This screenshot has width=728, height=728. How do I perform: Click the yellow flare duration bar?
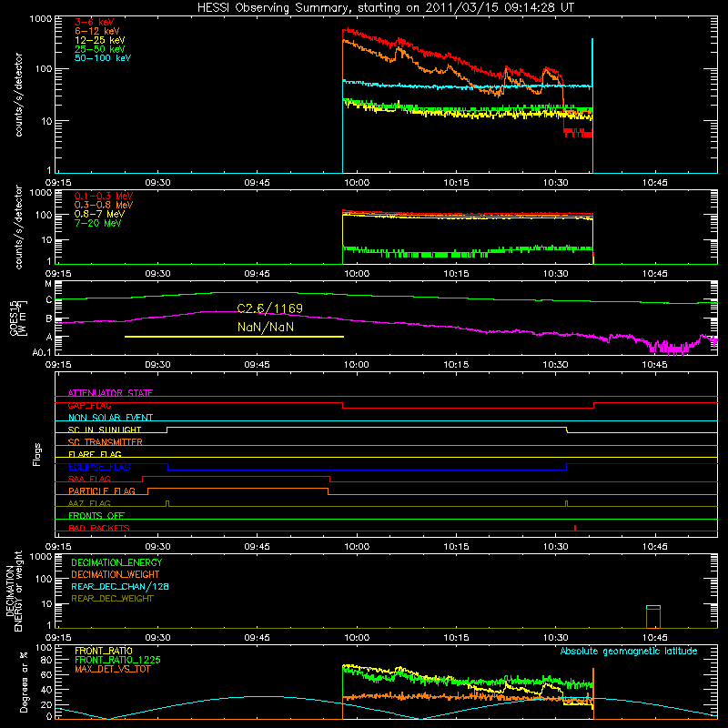[x=235, y=337]
